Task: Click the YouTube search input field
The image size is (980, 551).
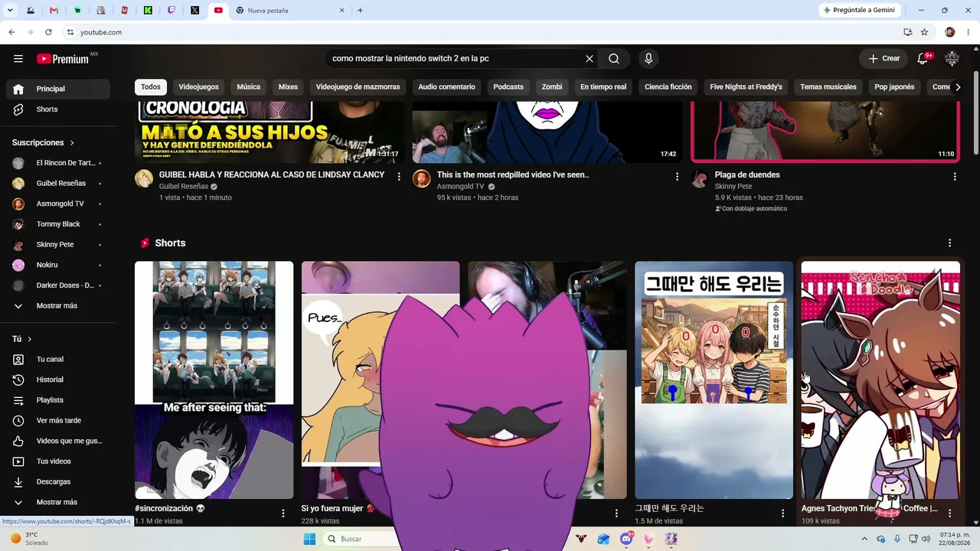Action: pos(455,58)
